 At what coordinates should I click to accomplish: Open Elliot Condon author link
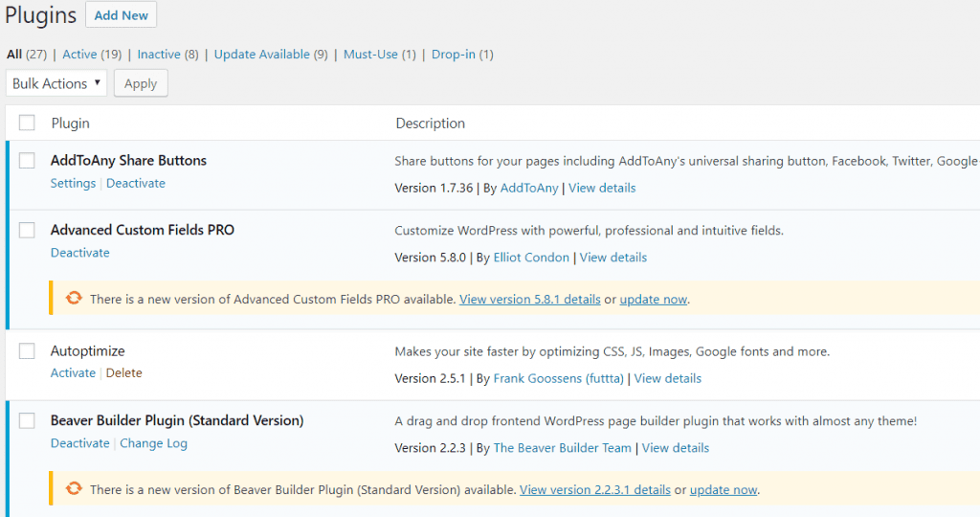[x=531, y=258]
